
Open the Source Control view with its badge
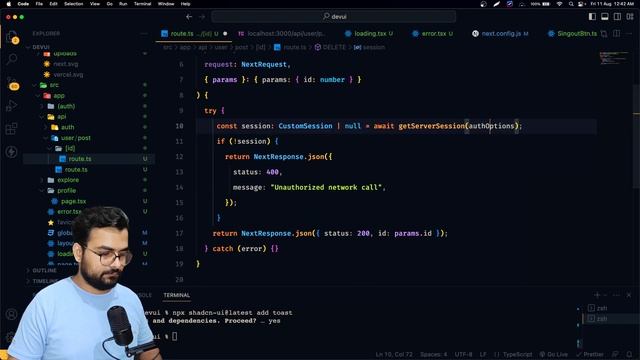coord(12,83)
